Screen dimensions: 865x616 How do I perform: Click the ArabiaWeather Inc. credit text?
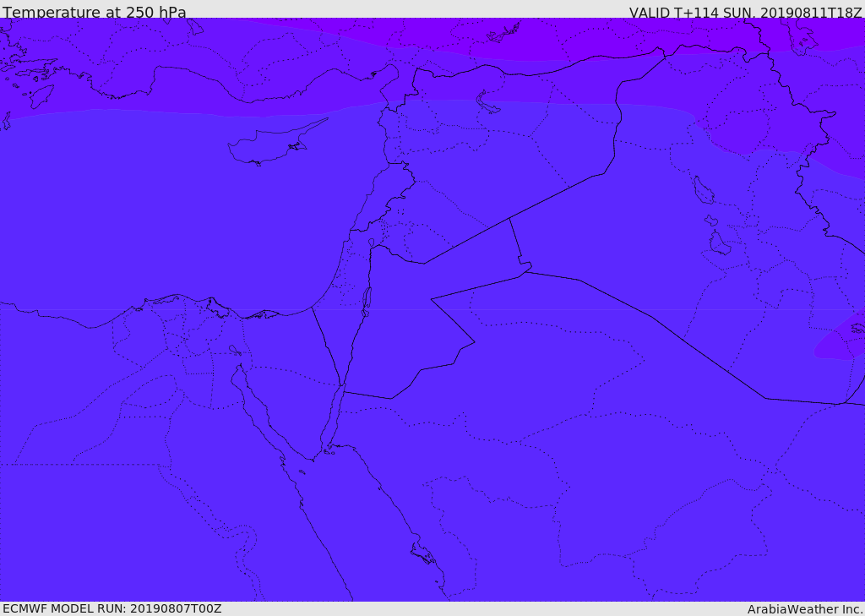805,609
